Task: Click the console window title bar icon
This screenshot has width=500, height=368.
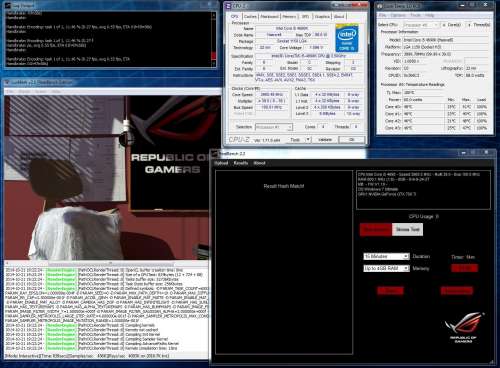Action: 8,6
